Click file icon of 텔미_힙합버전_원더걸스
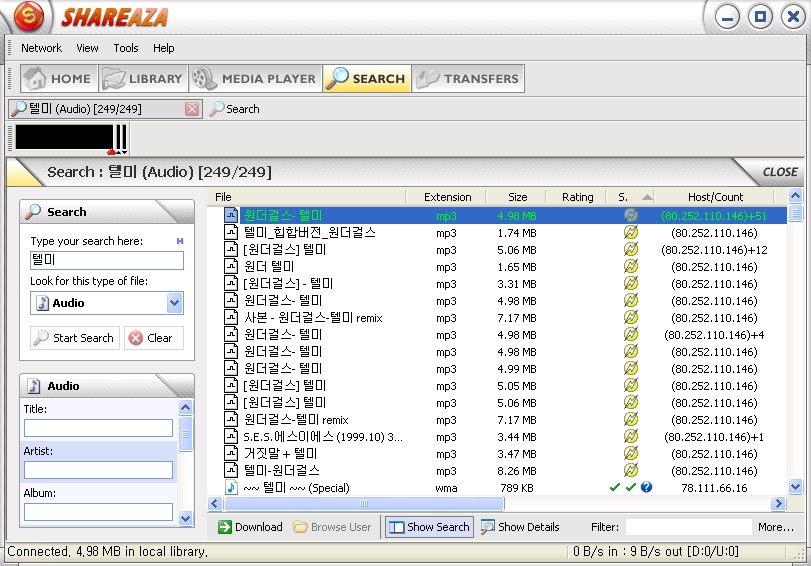 pyautogui.click(x=231, y=232)
